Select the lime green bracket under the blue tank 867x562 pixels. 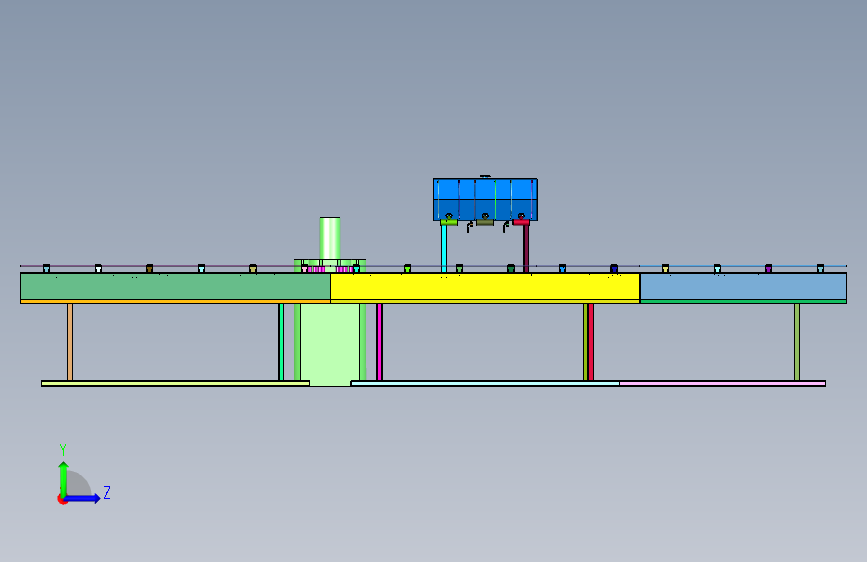tap(449, 222)
